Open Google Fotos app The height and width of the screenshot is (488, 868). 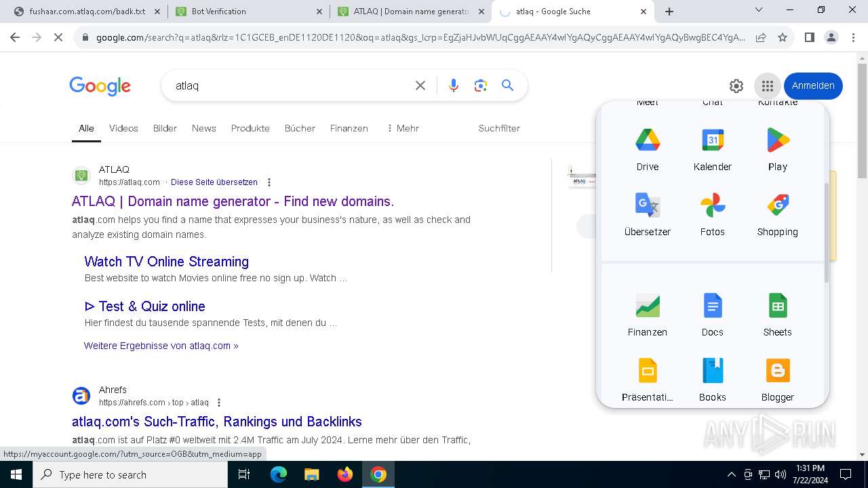coord(713,214)
